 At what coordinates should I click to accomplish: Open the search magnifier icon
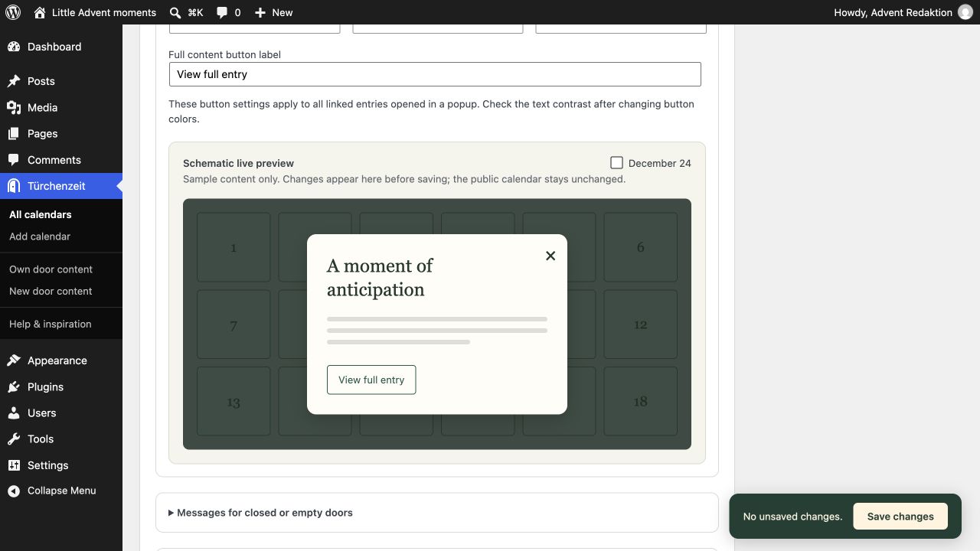(175, 12)
